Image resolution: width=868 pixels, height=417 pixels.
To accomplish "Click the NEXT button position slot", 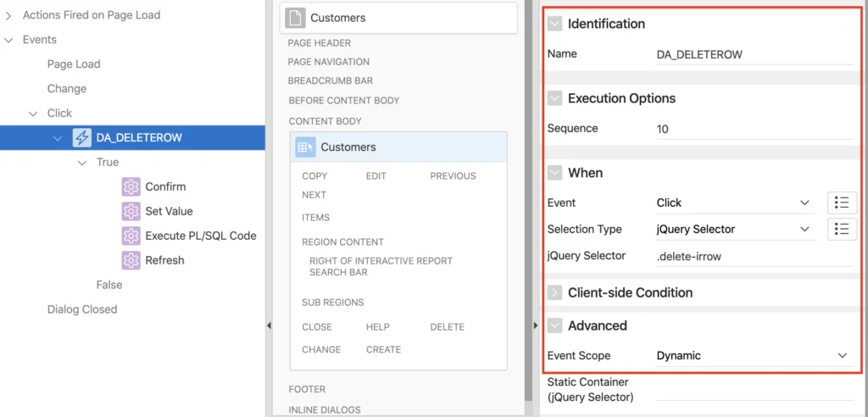I will (x=314, y=195).
